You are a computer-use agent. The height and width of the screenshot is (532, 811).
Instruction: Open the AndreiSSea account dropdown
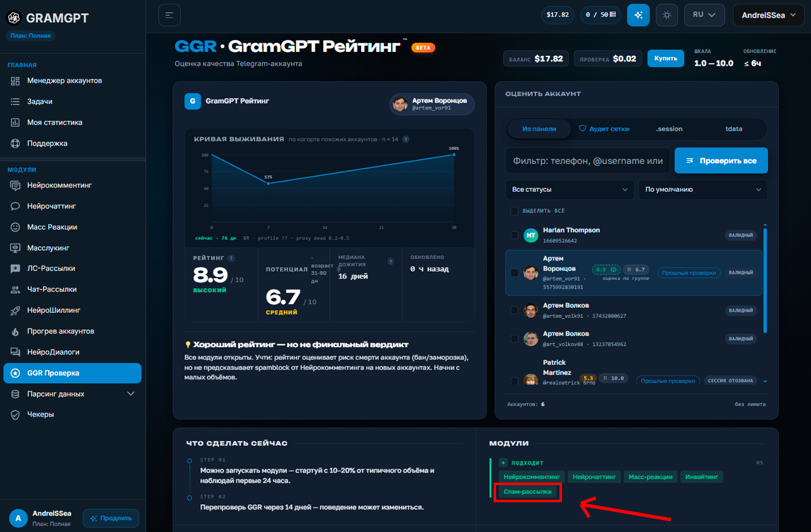tap(769, 15)
